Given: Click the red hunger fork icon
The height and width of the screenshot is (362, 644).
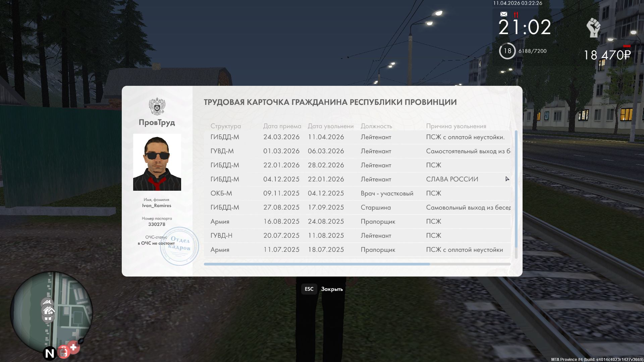Looking at the screenshot, I should 516,14.
